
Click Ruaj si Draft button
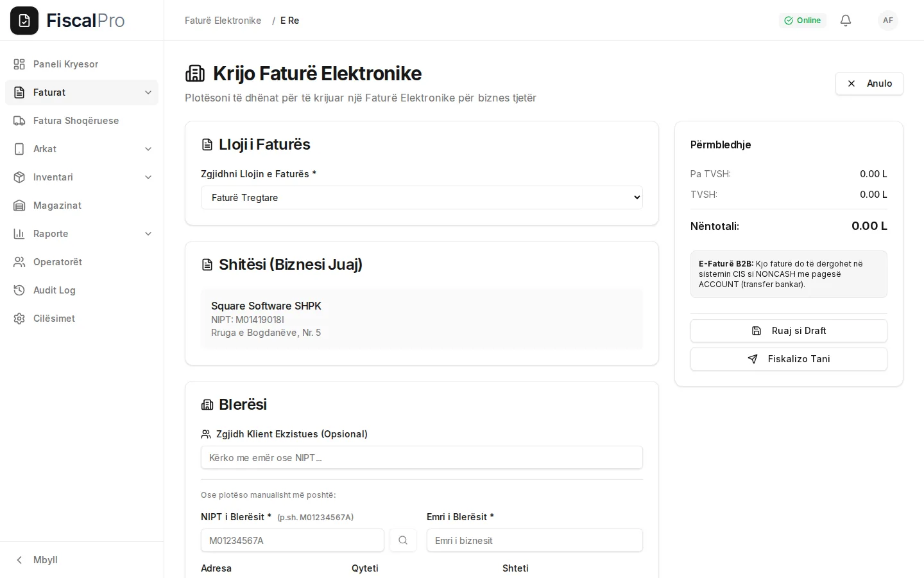(x=789, y=331)
